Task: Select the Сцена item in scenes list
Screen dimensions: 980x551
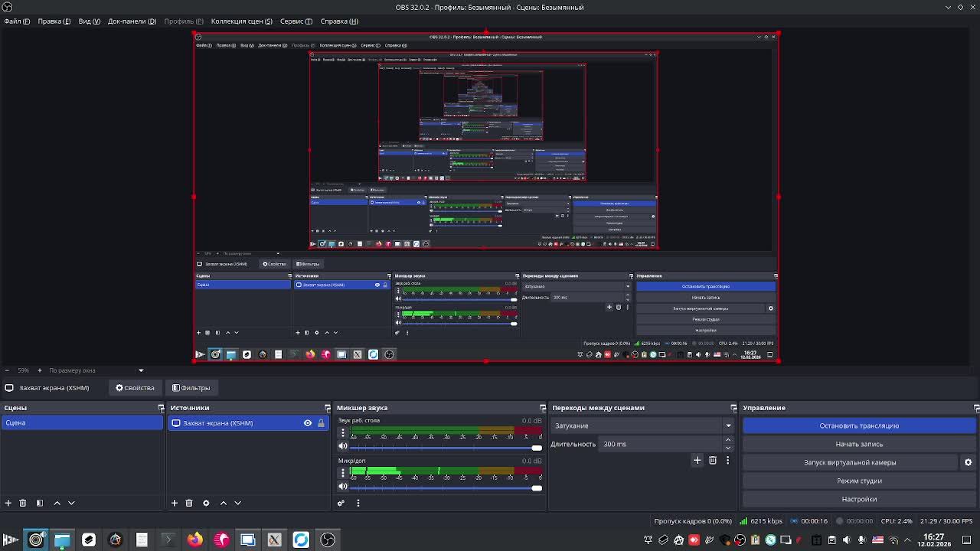Action: (x=82, y=423)
